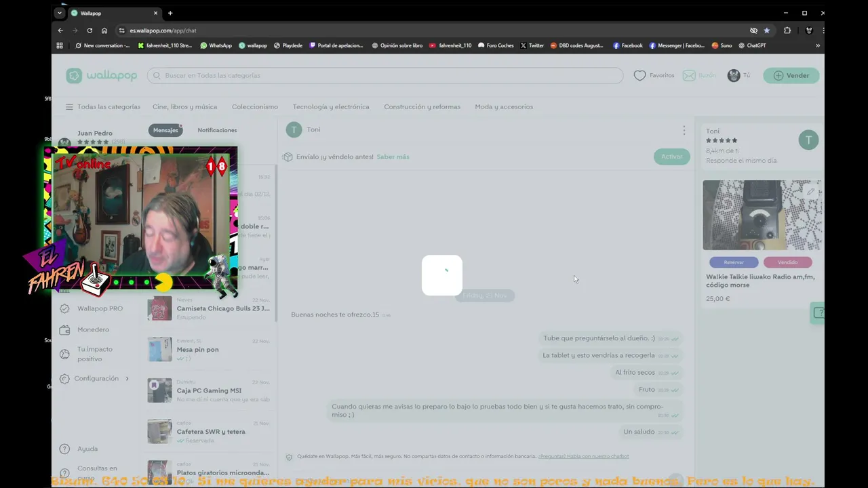
Task: Close the Wallapop browser tab
Action: pos(155,13)
